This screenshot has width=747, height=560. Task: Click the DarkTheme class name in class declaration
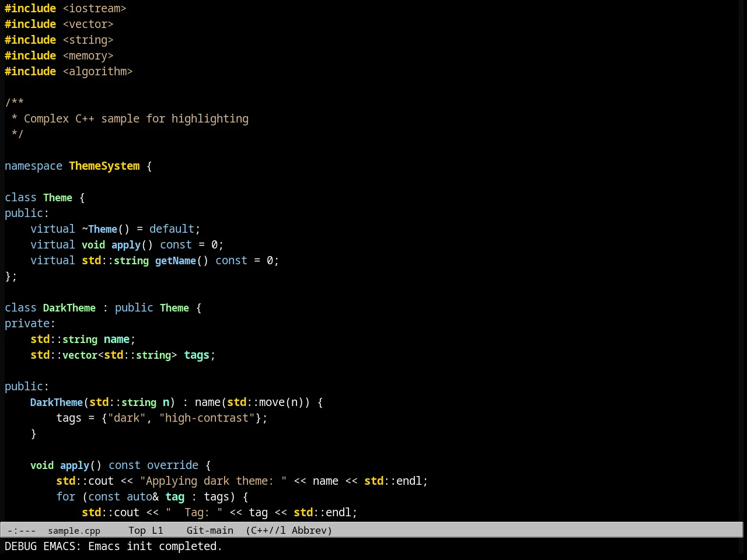pyautogui.click(x=69, y=307)
